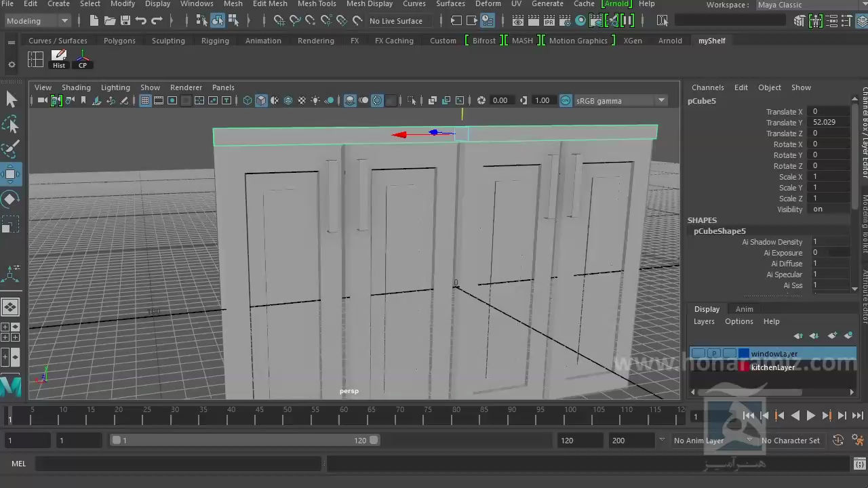Screen dimensions: 868x488
Task: Open the Layers menu in Layer Editor
Action: (704, 321)
